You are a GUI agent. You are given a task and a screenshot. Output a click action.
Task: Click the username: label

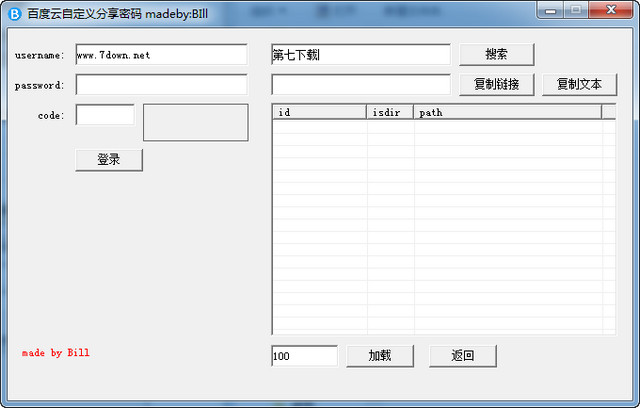[x=40, y=55]
